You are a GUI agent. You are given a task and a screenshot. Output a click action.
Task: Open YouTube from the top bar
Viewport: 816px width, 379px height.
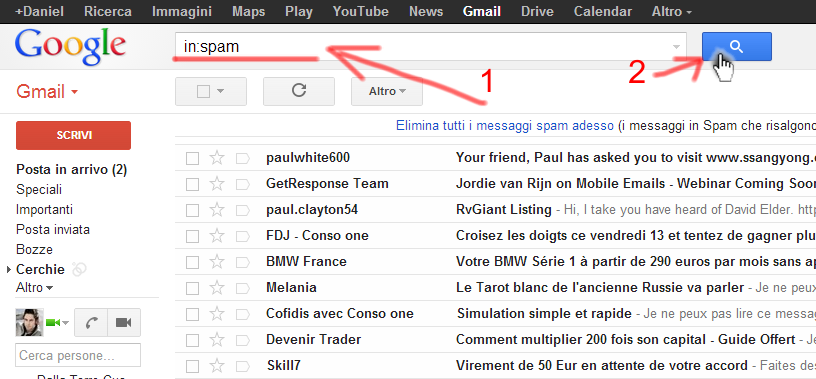[360, 11]
